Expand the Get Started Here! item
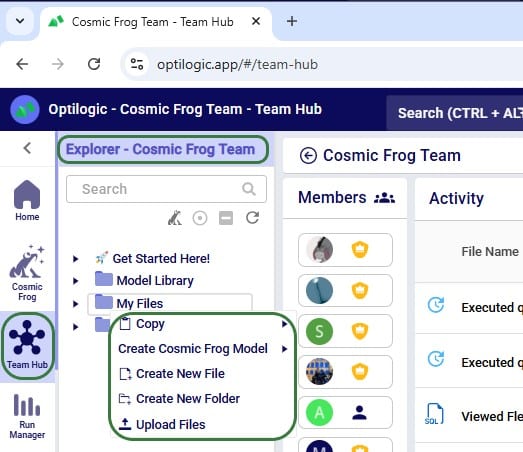 point(76,259)
